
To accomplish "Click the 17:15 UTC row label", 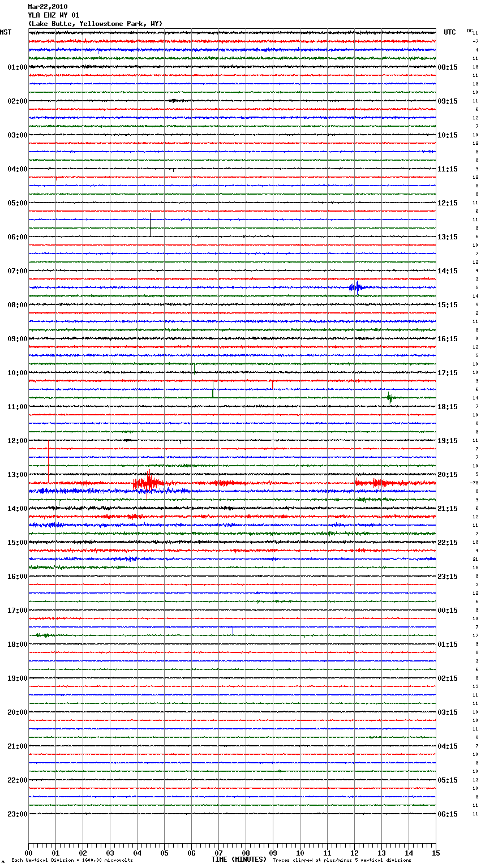I will (448, 373).
